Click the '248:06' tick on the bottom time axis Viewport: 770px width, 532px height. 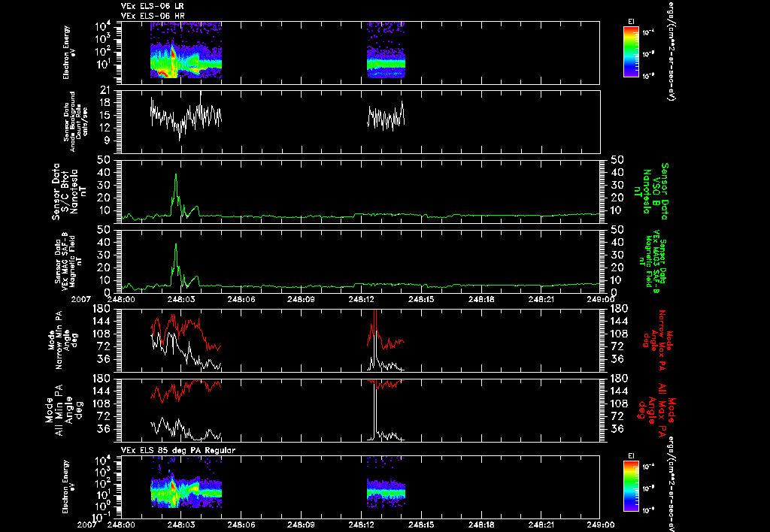coord(241,524)
